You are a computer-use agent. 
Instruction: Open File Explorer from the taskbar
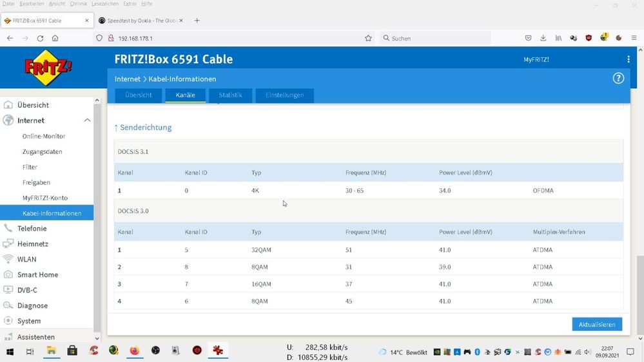pos(52,350)
